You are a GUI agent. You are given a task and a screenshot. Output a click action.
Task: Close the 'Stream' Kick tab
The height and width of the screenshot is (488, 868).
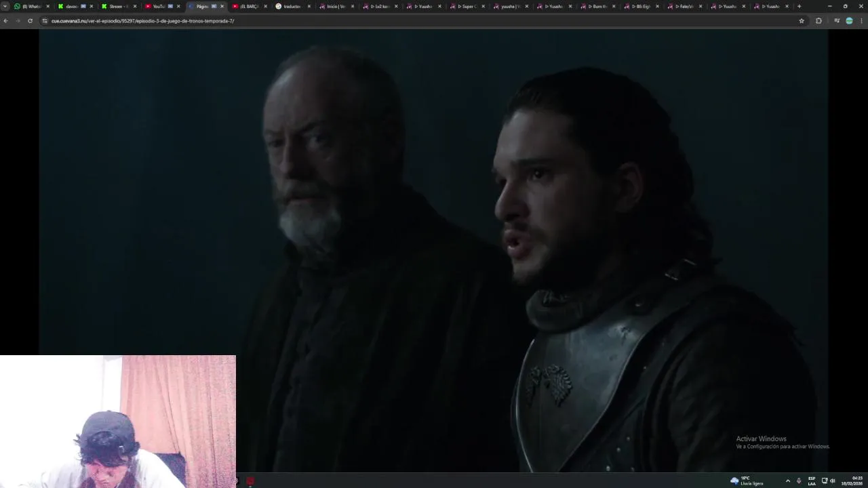coord(135,6)
